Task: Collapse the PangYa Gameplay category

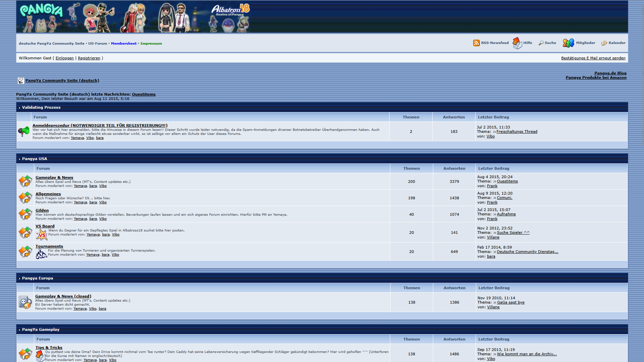Action: pyautogui.click(x=20, y=330)
